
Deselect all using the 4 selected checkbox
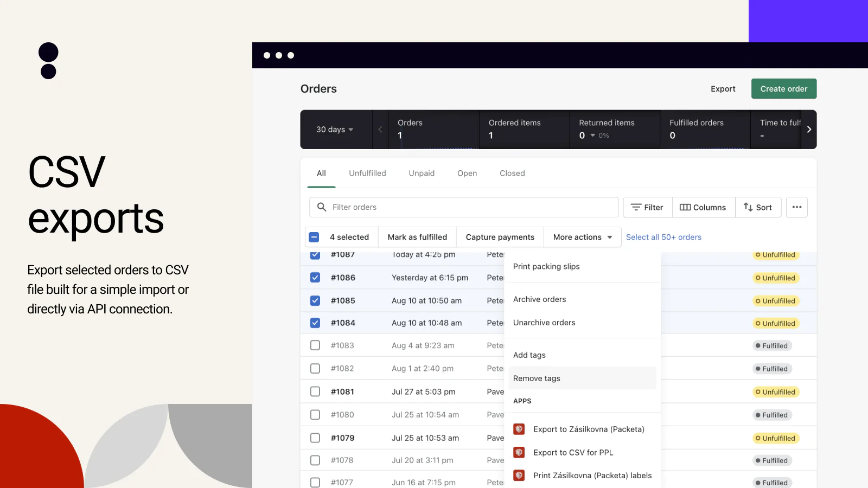314,237
